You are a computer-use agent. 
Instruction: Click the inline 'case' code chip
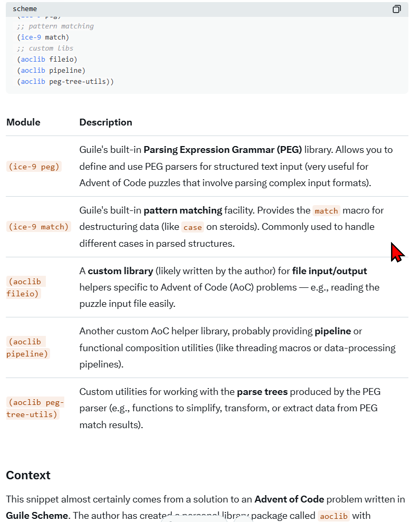(x=192, y=227)
